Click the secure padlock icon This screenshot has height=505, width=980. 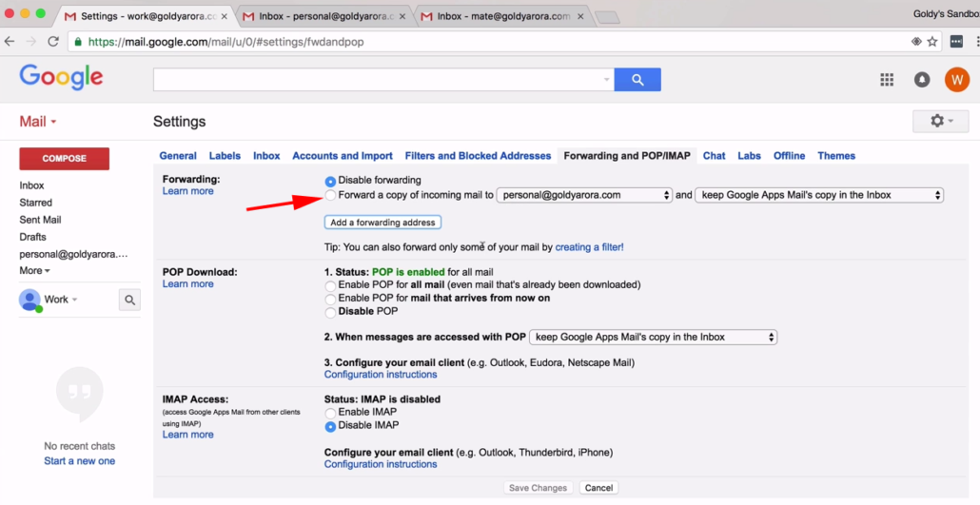tap(78, 42)
